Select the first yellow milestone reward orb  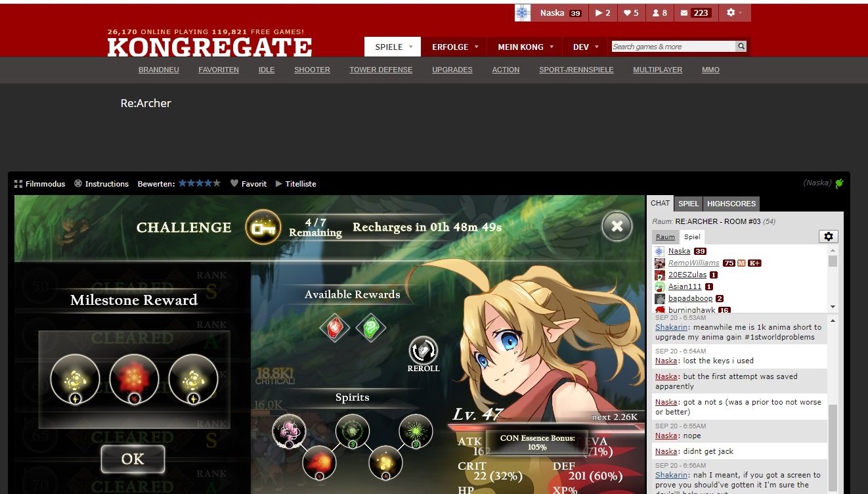(x=75, y=379)
